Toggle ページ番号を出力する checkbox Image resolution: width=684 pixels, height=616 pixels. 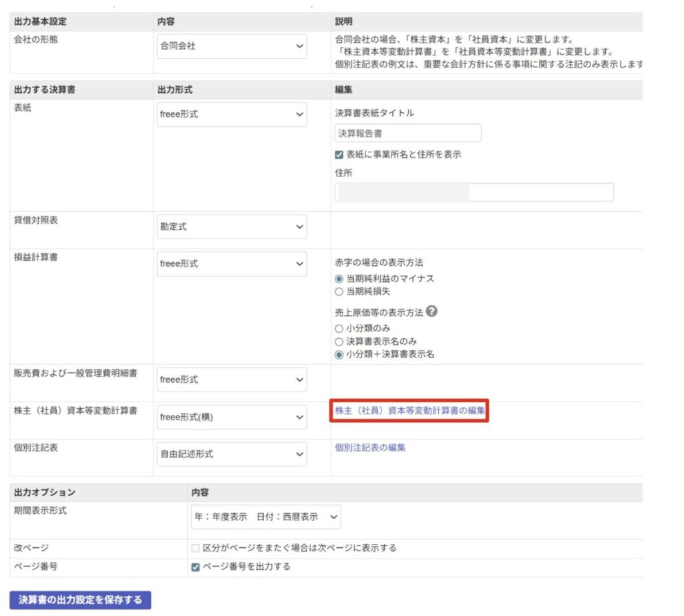196,567
